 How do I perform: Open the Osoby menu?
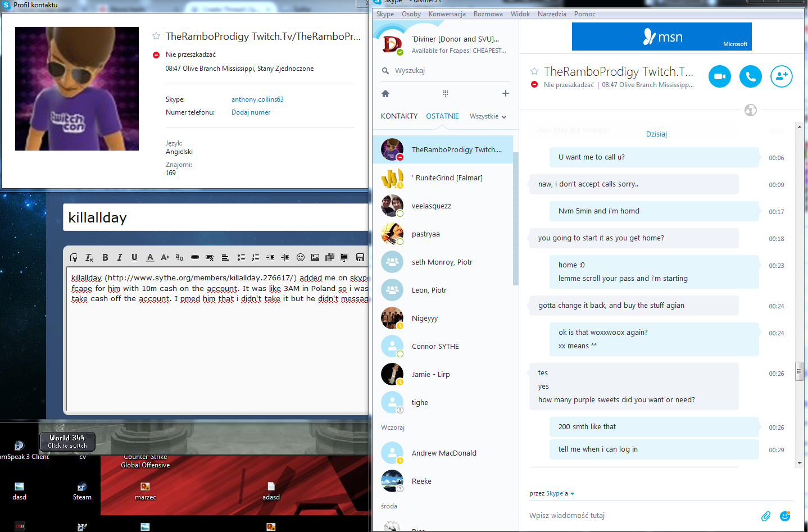(x=411, y=14)
